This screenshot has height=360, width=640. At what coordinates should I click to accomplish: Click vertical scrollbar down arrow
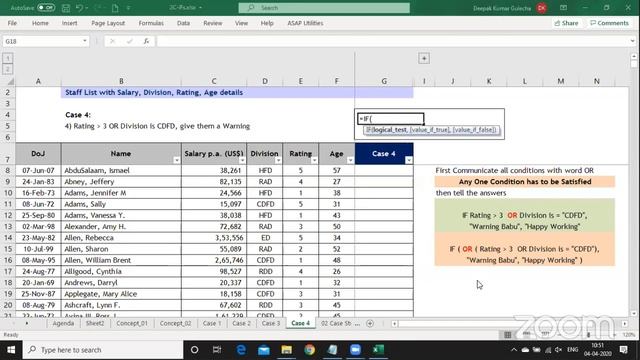(x=633, y=313)
